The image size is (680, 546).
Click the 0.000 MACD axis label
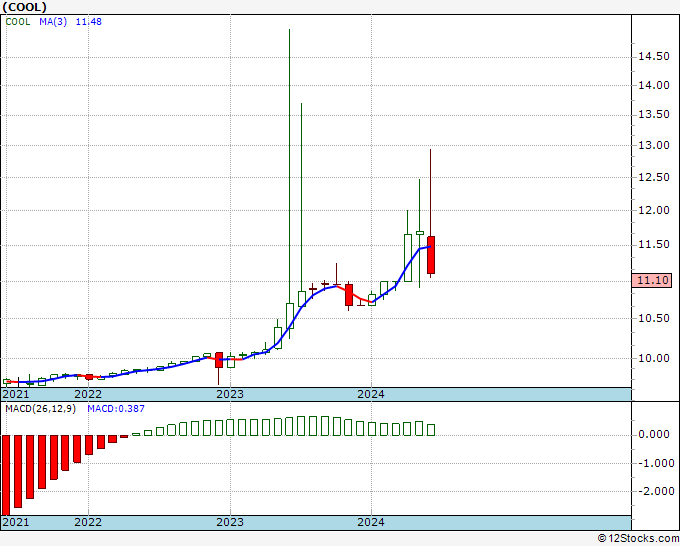pyautogui.click(x=654, y=435)
